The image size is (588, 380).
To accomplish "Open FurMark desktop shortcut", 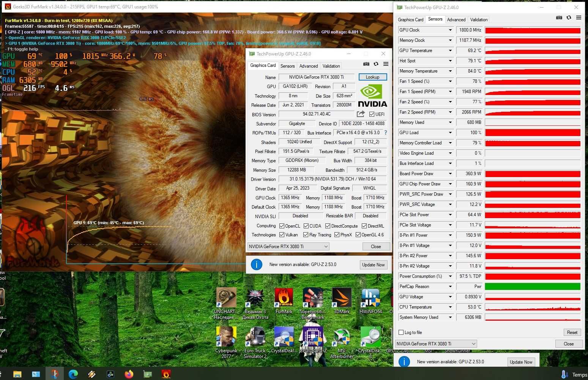I will tap(284, 301).
